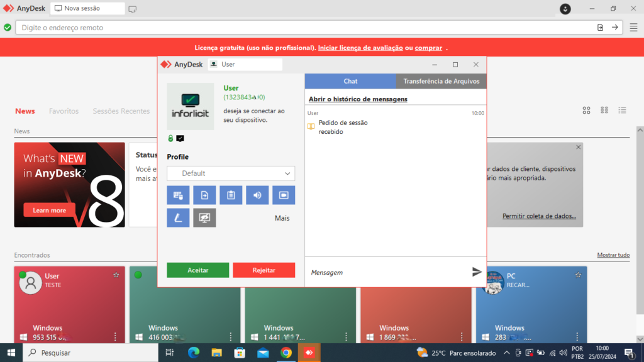Toggle file transfer permission
Image resolution: width=644 pixels, height=362 pixels.
pos(204,195)
